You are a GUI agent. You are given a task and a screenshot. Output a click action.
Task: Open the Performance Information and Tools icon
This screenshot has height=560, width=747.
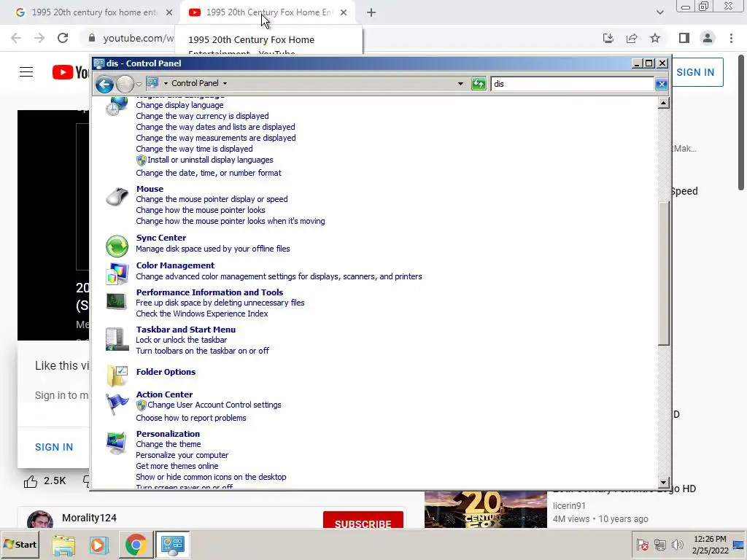pos(117,301)
